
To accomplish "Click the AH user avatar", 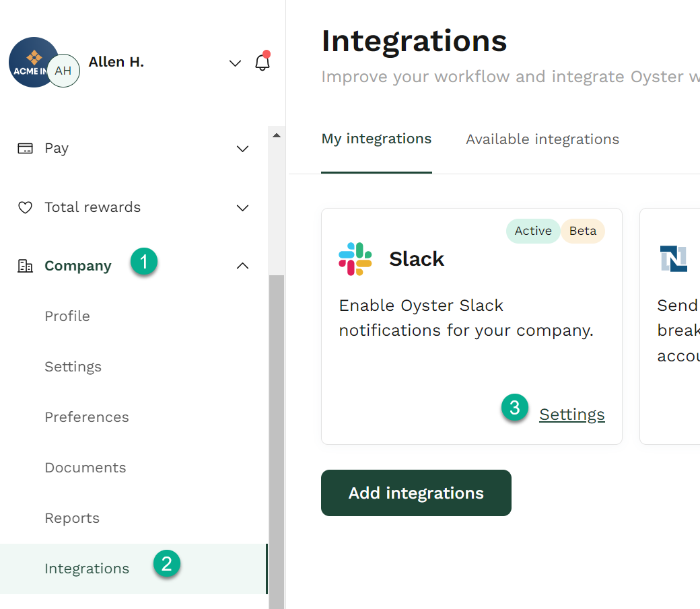I will pyautogui.click(x=64, y=71).
